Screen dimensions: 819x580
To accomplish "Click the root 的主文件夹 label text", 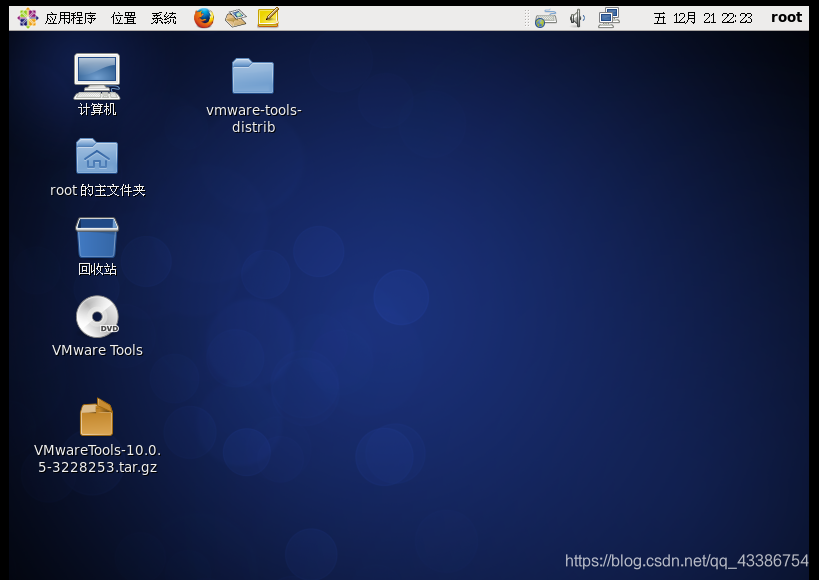I will (x=98, y=190).
